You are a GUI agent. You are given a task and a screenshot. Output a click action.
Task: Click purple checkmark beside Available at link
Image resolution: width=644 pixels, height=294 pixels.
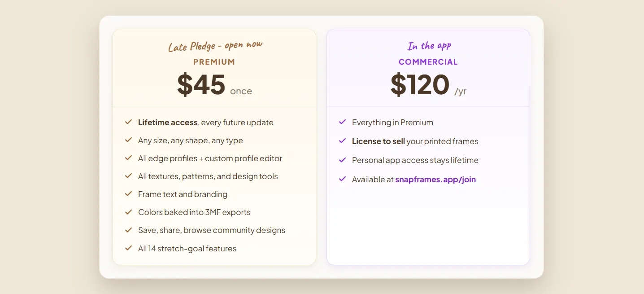coord(342,179)
